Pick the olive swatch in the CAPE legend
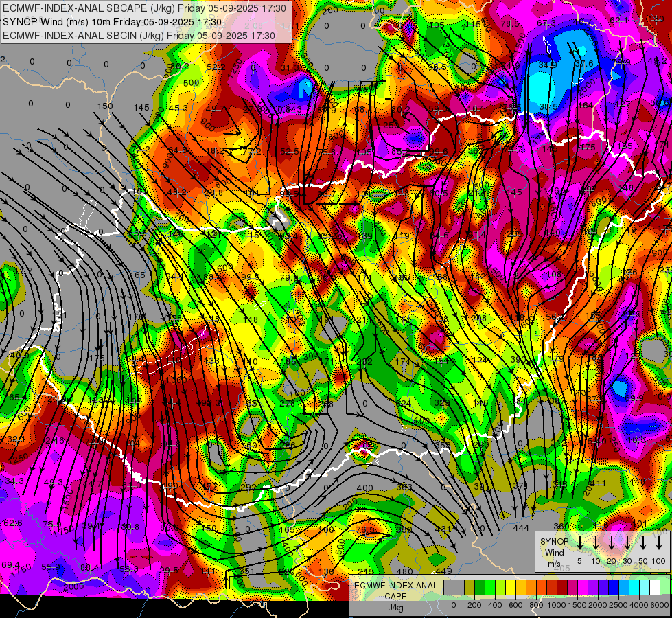This screenshot has height=618, width=672. [x=470, y=588]
